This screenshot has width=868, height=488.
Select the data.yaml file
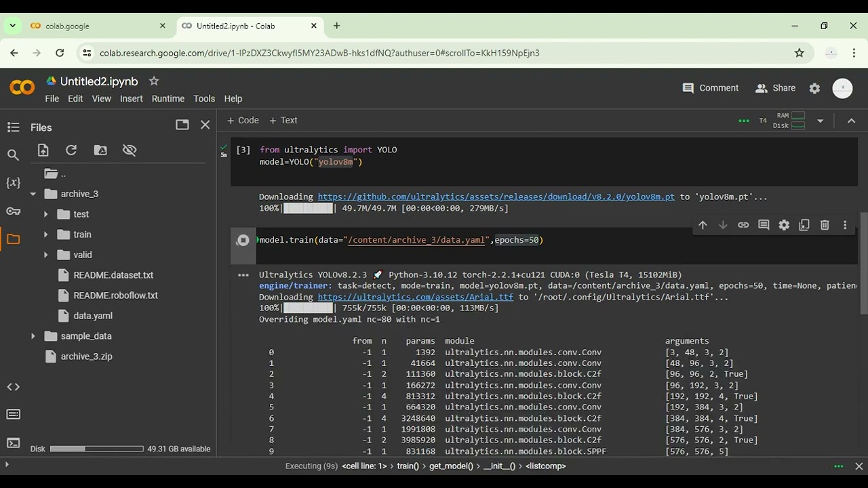tap(93, 316)
